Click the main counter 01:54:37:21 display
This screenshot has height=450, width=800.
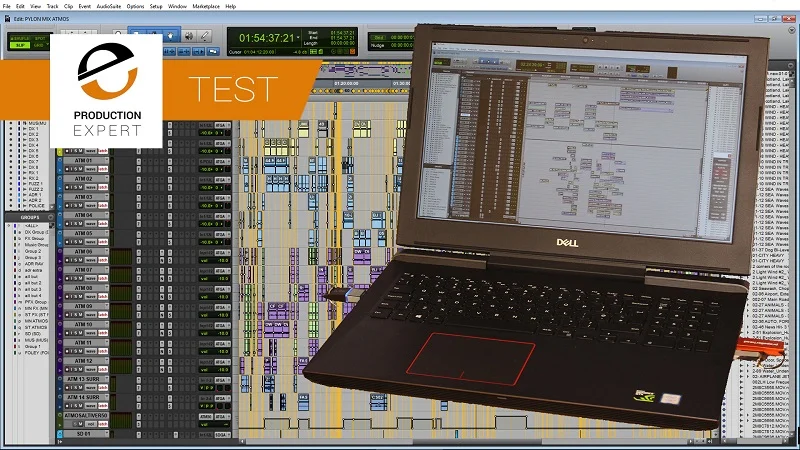tap(266, 38)
